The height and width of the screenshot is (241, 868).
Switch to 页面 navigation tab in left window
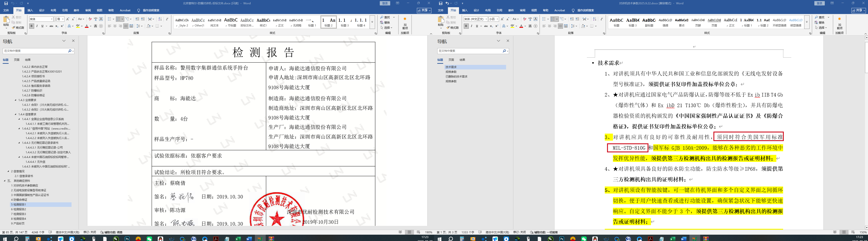(x=17, y=60)
